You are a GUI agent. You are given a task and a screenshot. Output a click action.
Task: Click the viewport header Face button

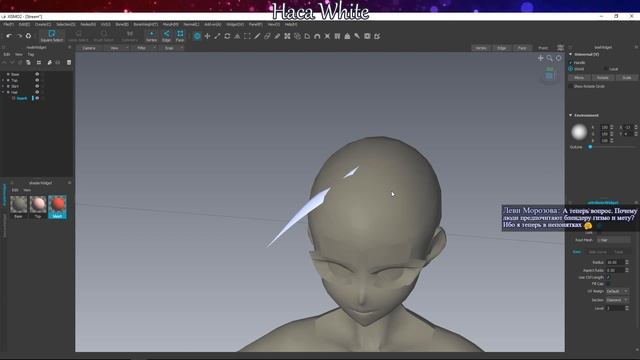[522, 48]
